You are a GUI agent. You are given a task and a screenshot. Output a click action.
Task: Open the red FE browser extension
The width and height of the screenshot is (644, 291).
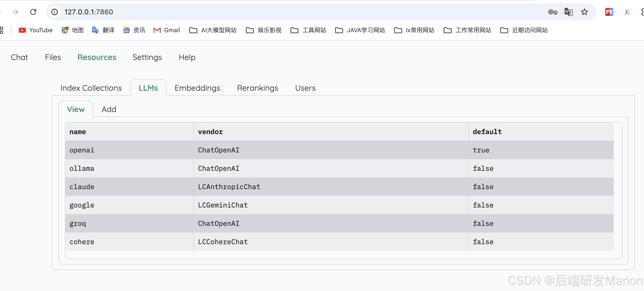pos(609,12)
